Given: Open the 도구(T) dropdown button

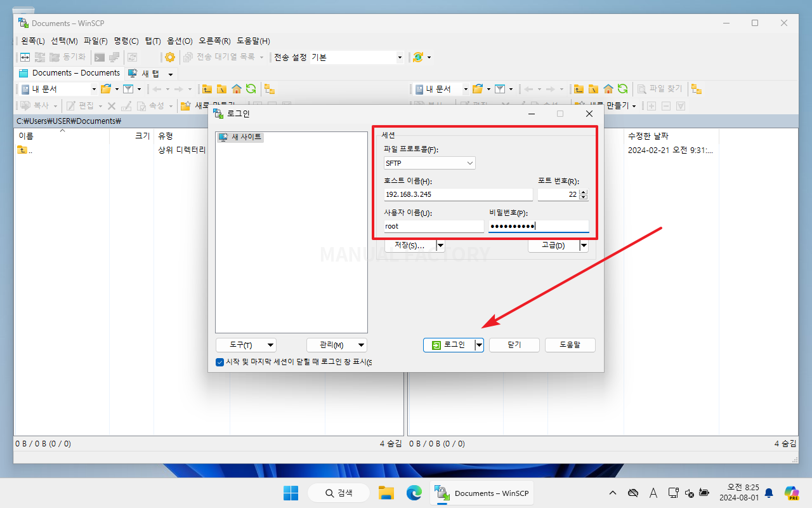Looking at the screenshot, I should coord(246,345).
